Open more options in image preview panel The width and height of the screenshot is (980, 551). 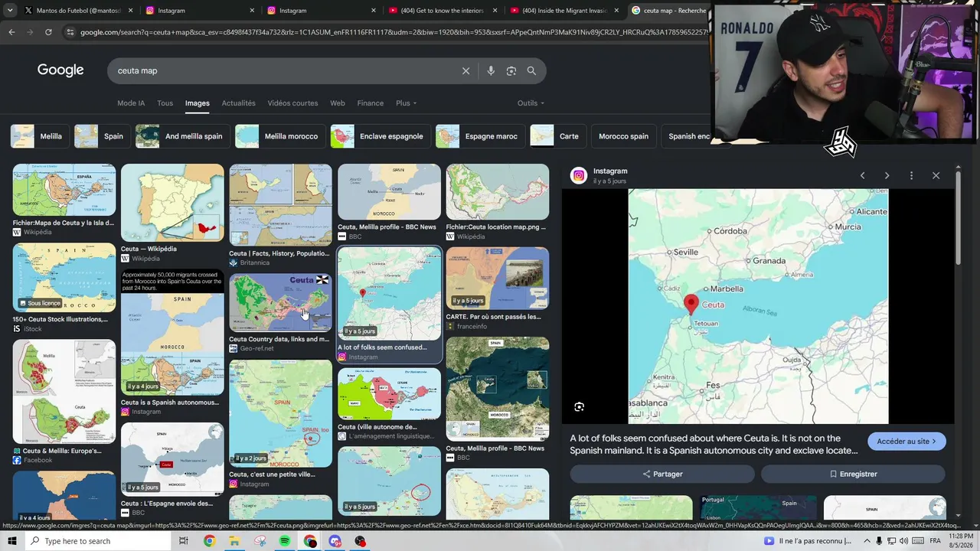pyautogui.click(x=911, y=175)
